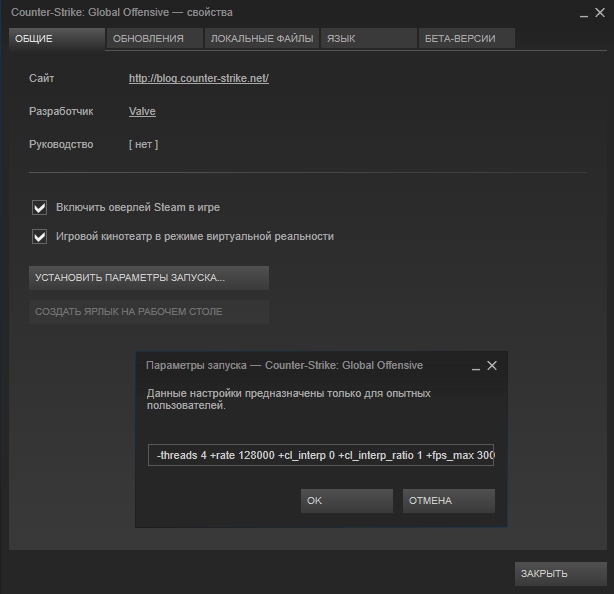Cancel launch options with ОТМЕНА

[x=449, y=501]
